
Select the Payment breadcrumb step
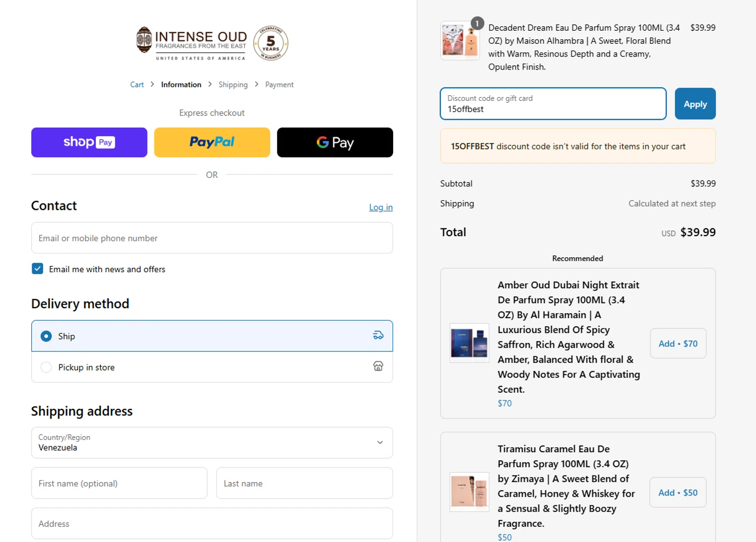(x=279, y=85)
